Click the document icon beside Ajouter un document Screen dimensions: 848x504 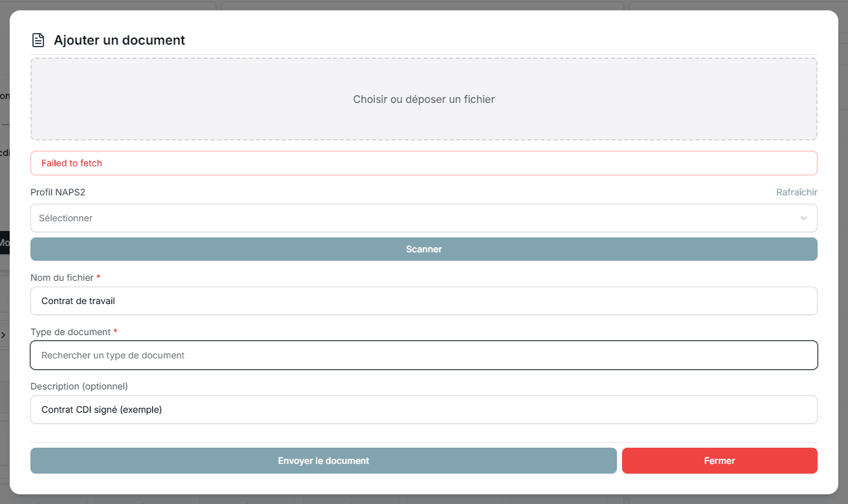tap(38, 40)
